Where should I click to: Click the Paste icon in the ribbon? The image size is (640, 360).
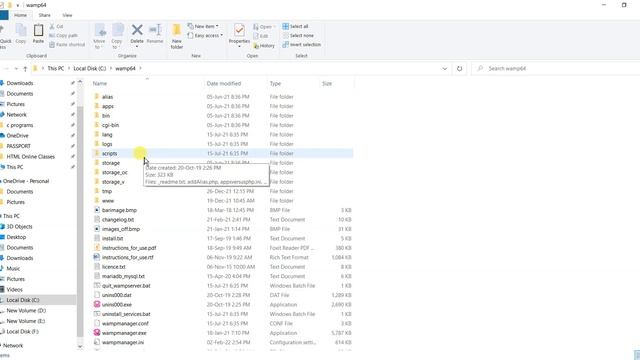pyautogui.click(x=38, y=30)
